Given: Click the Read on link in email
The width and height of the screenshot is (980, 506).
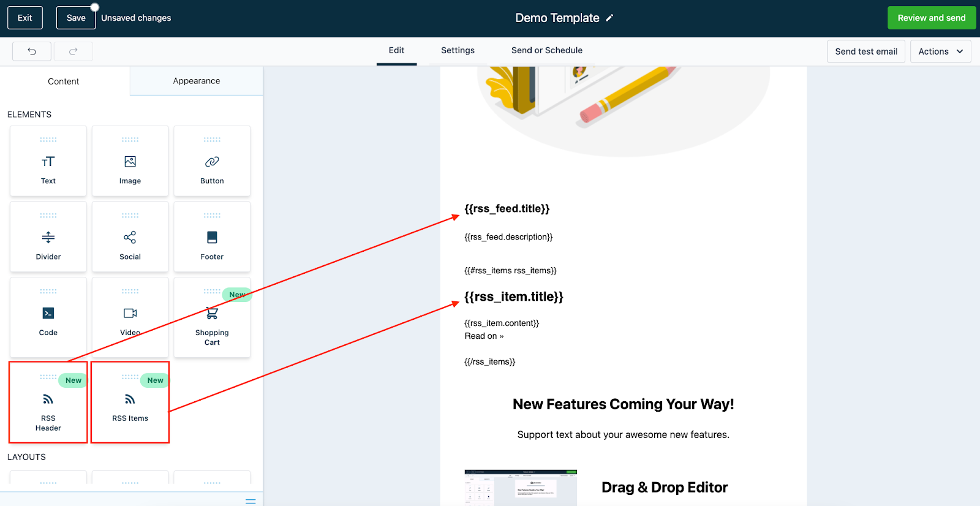Looking at the screenshot, I should (x=484, y=336).
